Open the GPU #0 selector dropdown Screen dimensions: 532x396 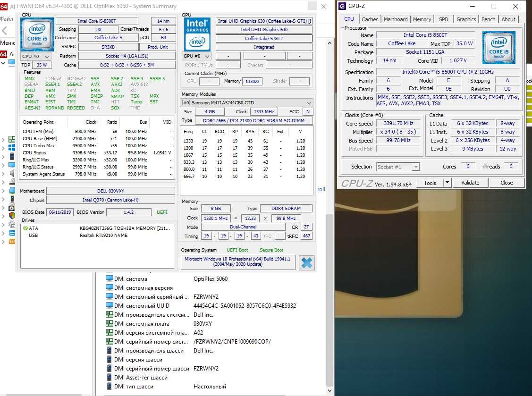coord(197,56)
